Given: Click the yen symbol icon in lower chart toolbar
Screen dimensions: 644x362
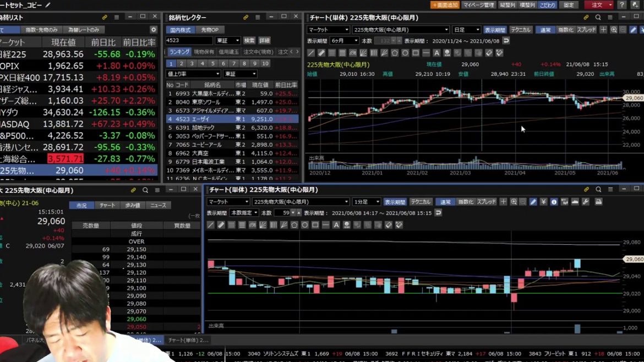Looking at the screenshot, I should (543, 202).
